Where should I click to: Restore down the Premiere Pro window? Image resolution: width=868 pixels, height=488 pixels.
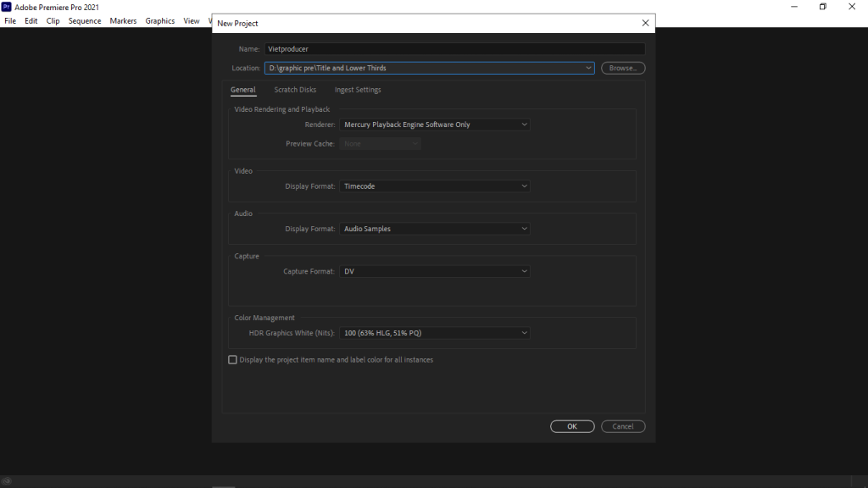point(822,7)
